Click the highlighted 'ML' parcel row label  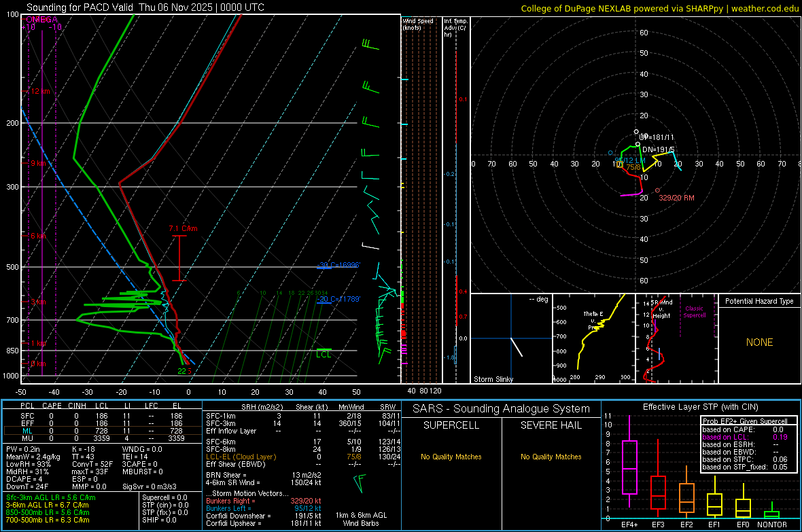[27, 431]
